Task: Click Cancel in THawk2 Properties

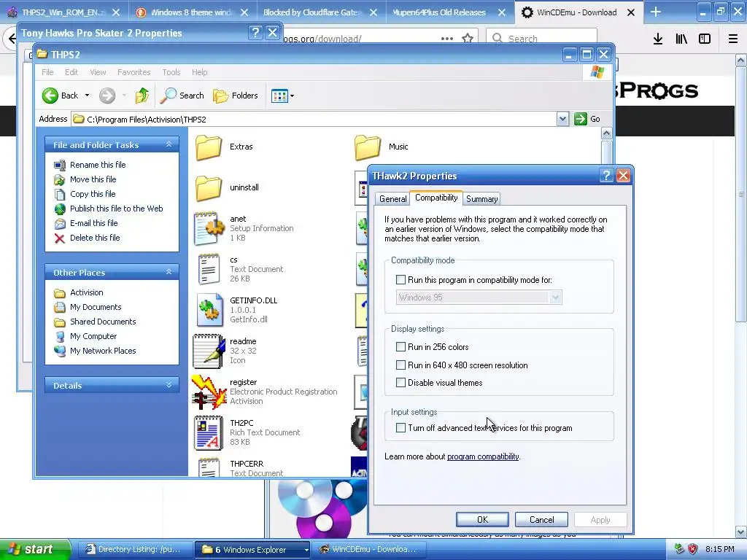Action: point(542,520)
